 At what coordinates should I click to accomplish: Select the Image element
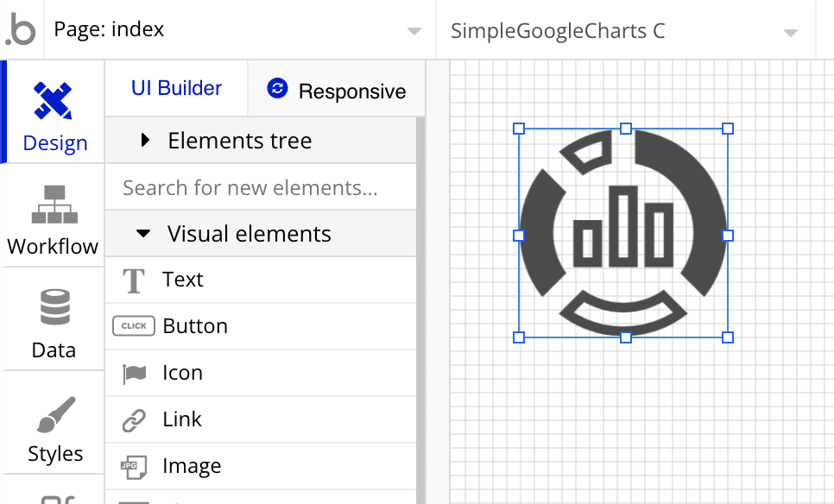[x=192, y=466]
